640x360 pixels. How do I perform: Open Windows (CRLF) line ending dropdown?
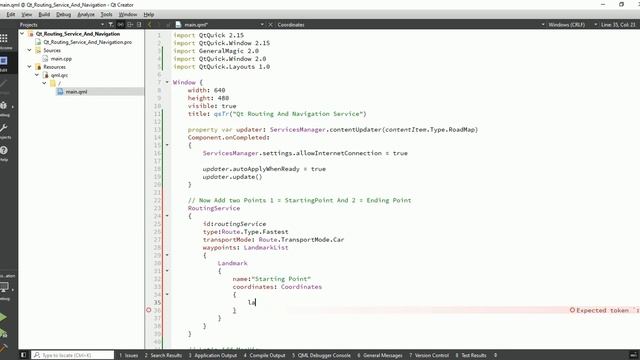click(x=567, y=24)
